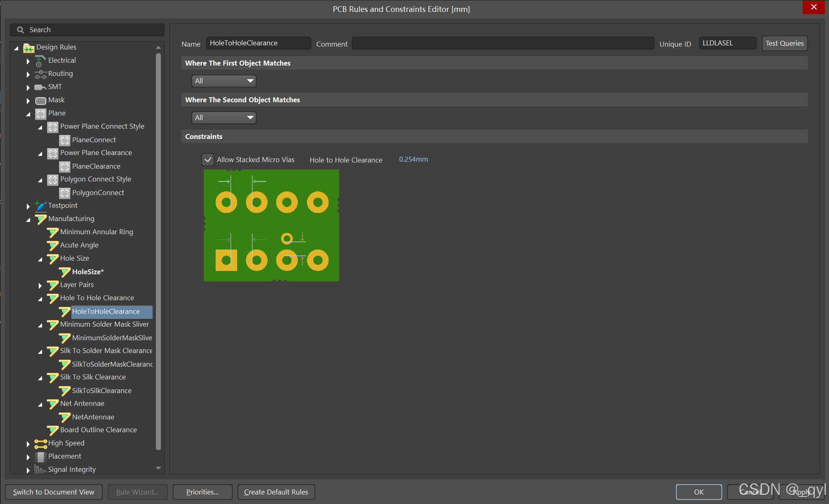Open the Second Object Matches dropdown
The image size is (829, 504).
[224, 118]
